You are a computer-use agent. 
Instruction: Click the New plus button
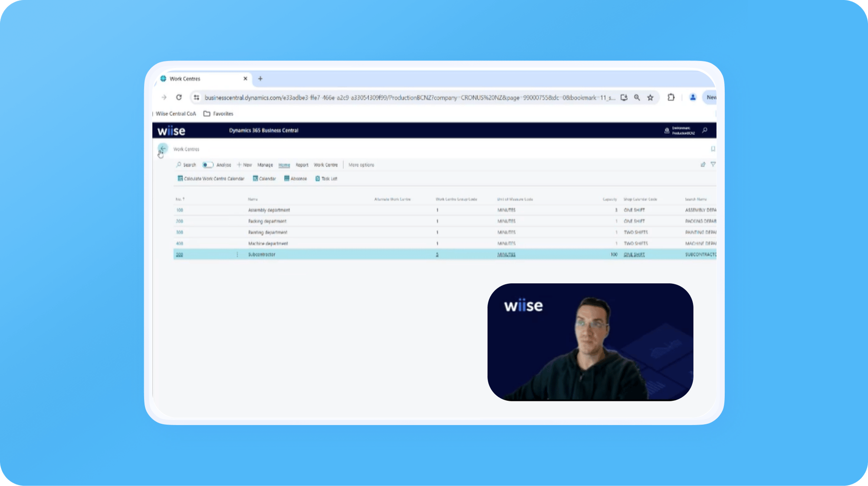(244, 165)
